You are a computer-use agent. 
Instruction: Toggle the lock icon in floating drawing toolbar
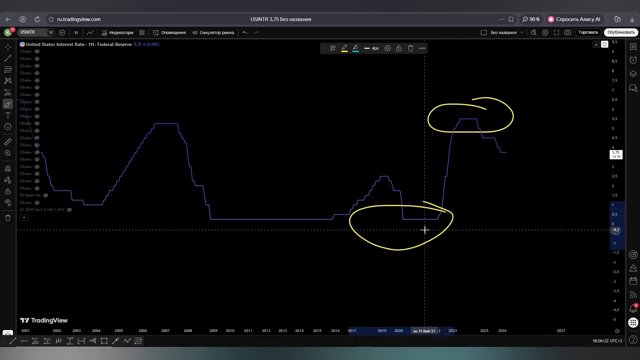(x=399, y=48)
